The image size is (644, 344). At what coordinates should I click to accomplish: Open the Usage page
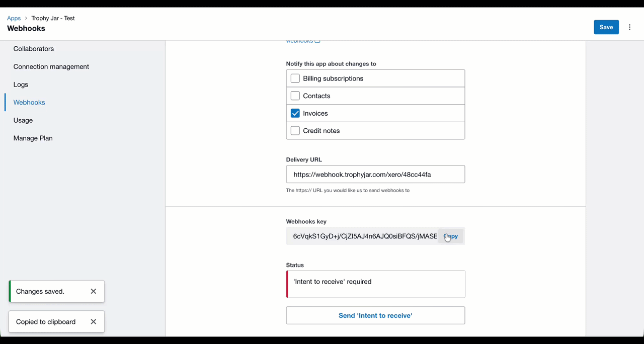click(23, 120)
